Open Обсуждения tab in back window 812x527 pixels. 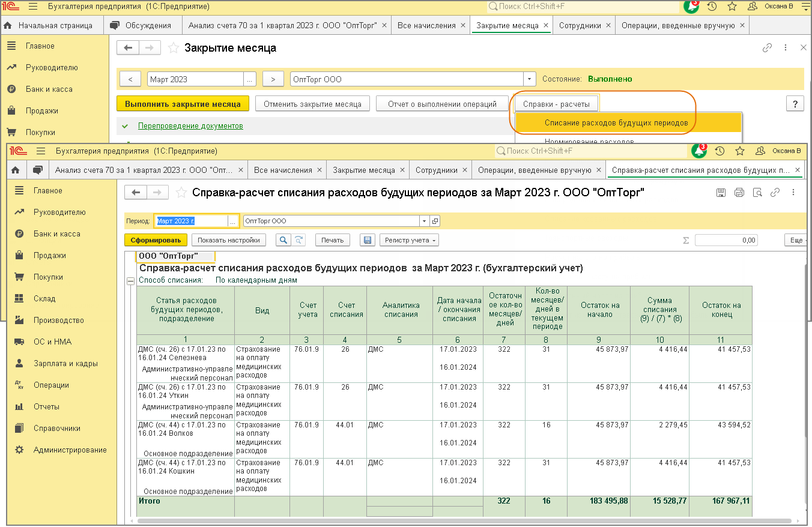(148, 26)
